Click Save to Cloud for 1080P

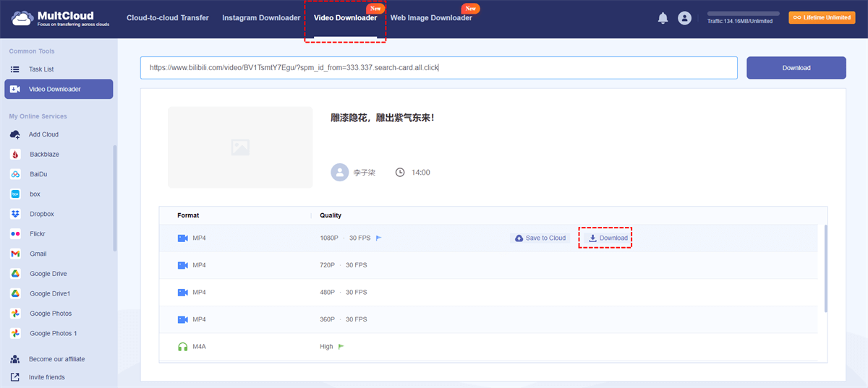pos(540,238)
